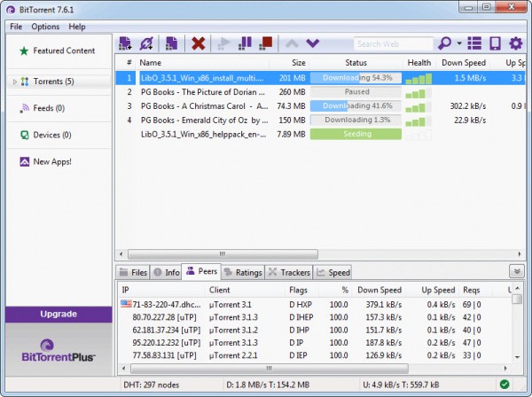Click the search magnifier icon
532x397 pixels.
click(444, 43)
